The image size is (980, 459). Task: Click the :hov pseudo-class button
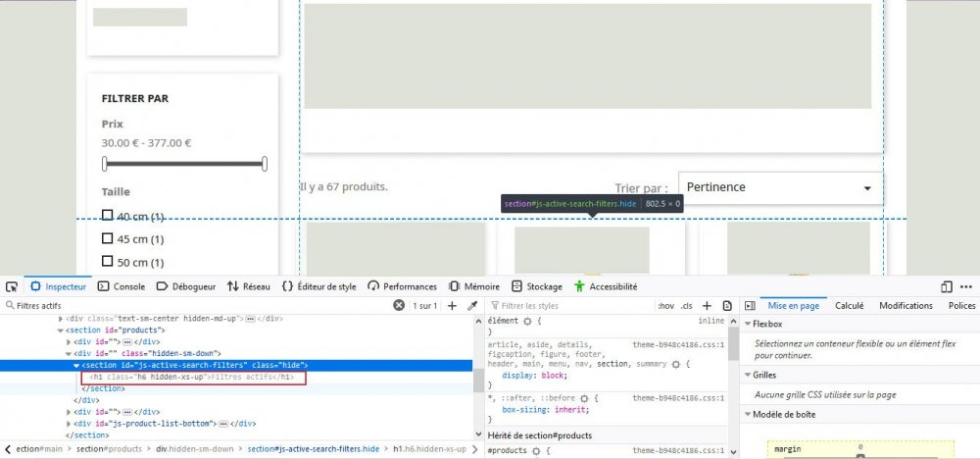665,306
